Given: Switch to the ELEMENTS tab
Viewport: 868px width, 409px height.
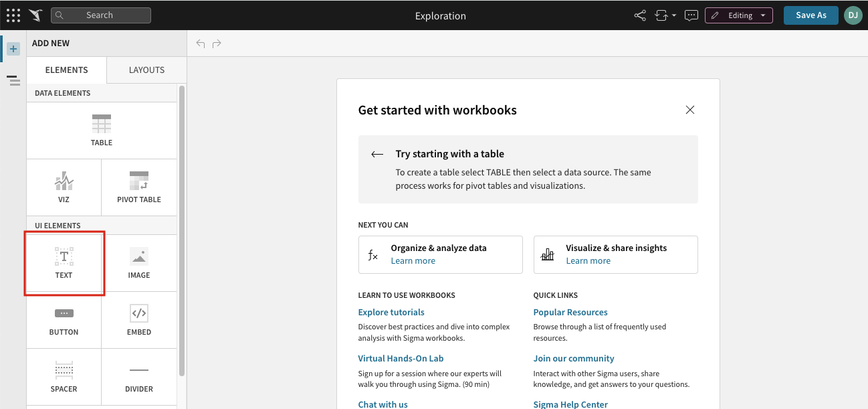Looking at the screenshot, I should point(67,70).
